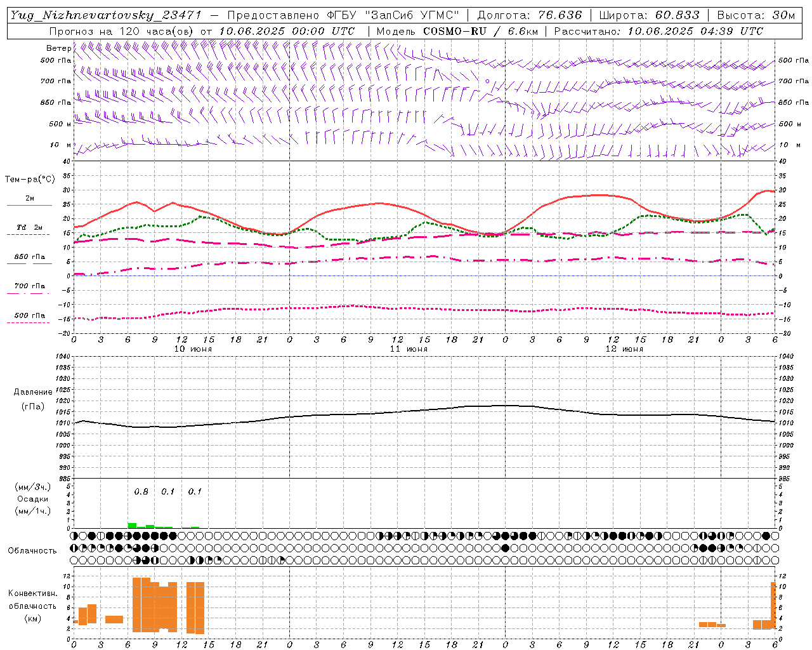Select the elevation label Высота: 30м
Viewport: 812px width, 650px height.
(x=756, y=15)
